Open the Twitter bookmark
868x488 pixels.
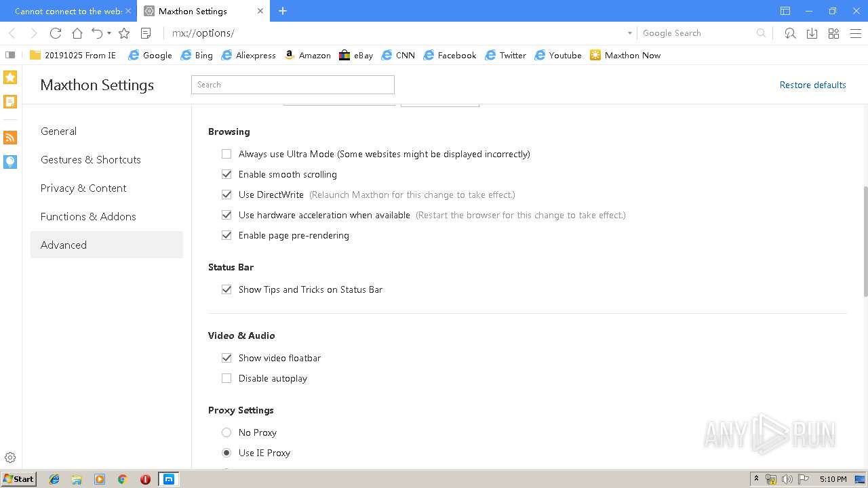[505, 55]
